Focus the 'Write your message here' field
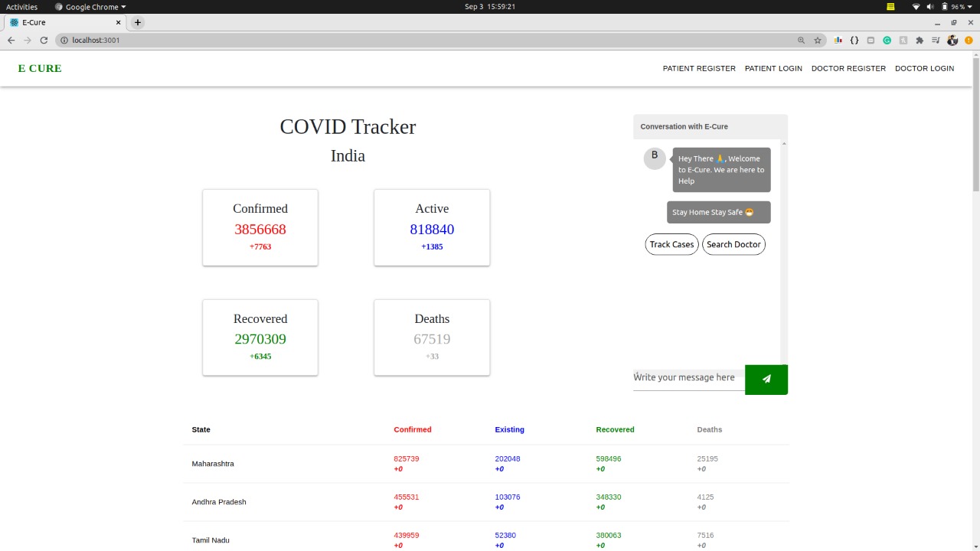 pos(688,377)
